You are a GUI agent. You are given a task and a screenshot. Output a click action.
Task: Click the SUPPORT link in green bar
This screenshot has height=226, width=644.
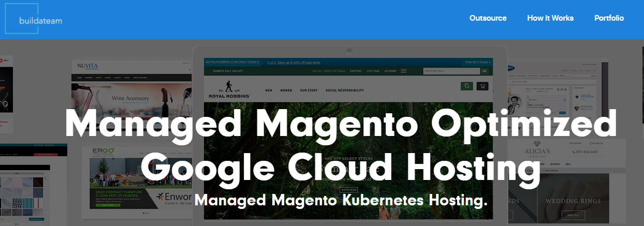[356, 71]
